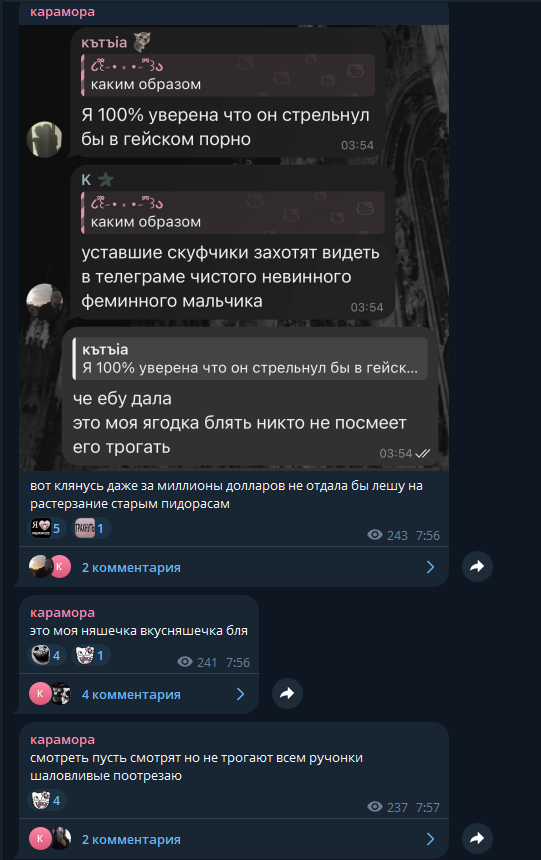
Task: Click the view count eye icon showing 237
Action: [375, 807]
